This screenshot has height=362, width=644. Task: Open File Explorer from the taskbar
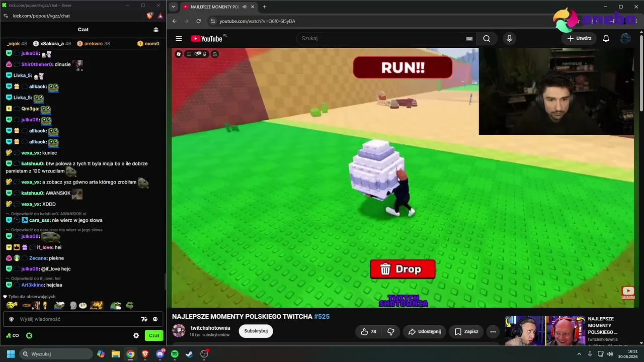coord(116,354)
